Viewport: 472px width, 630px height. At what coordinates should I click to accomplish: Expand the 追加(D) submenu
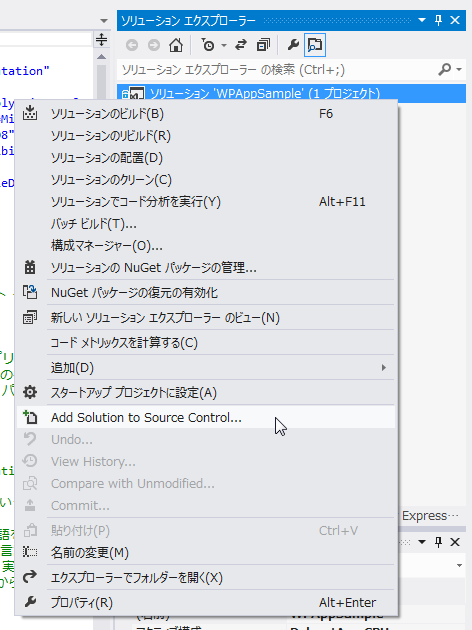(x=206, y=368)
